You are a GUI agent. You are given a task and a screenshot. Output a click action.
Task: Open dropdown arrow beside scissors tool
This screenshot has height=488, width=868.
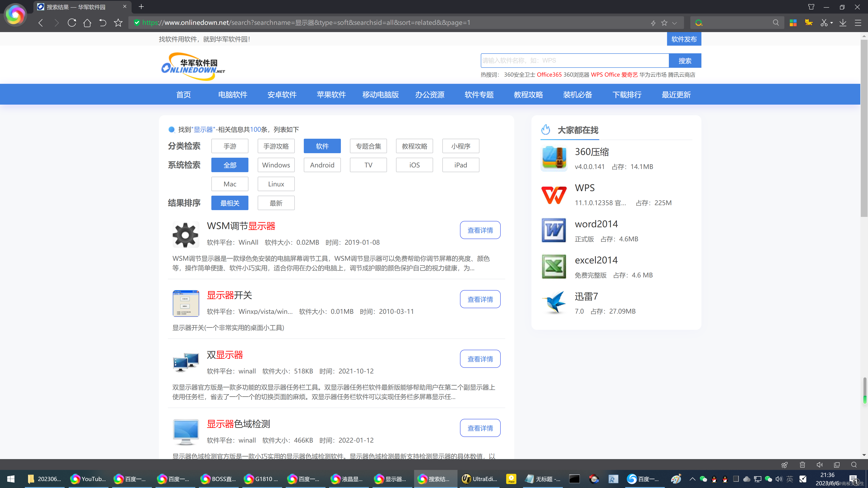click(832, 23)
